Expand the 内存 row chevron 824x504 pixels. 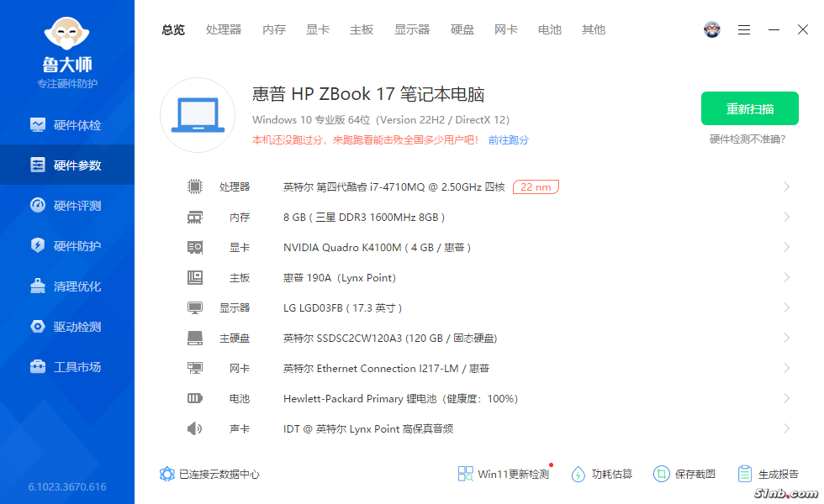click(787, 217)
